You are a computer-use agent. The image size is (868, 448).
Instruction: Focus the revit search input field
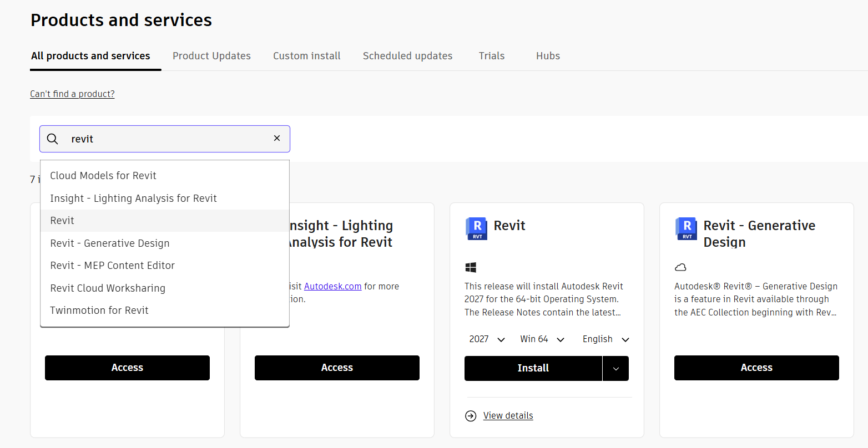pos(165,139)
